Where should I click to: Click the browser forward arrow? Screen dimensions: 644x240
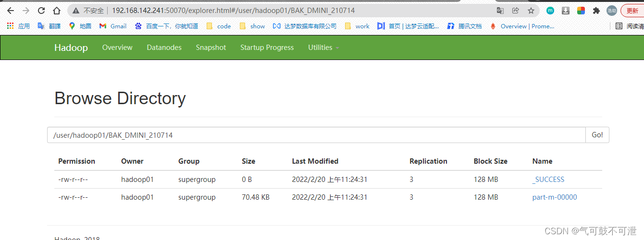[26, 11]
